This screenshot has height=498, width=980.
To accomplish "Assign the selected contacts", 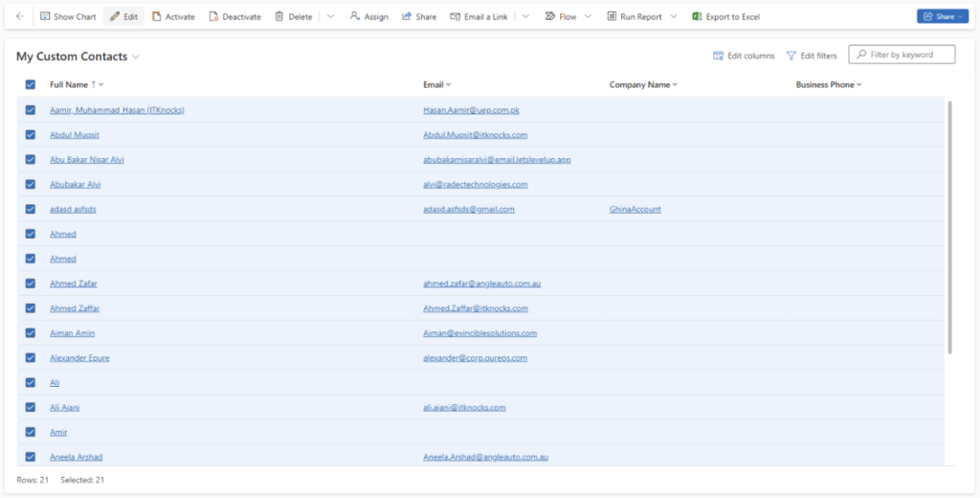I will pyautogui.click(x=368, y=16).
